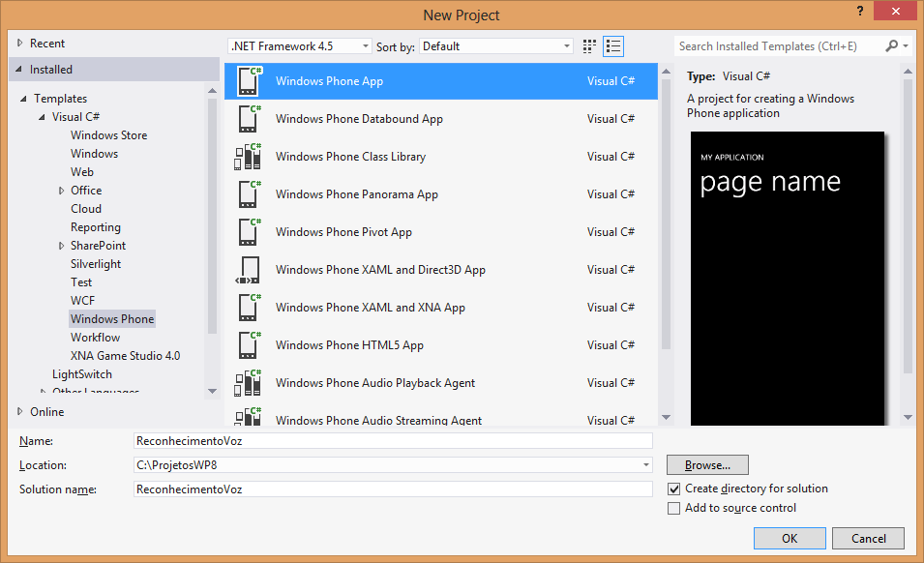The width and height of the screenshot is (924, 563).
Task: Click the Windows Phone Pivot App icon
Action: [x=249, y=232]
